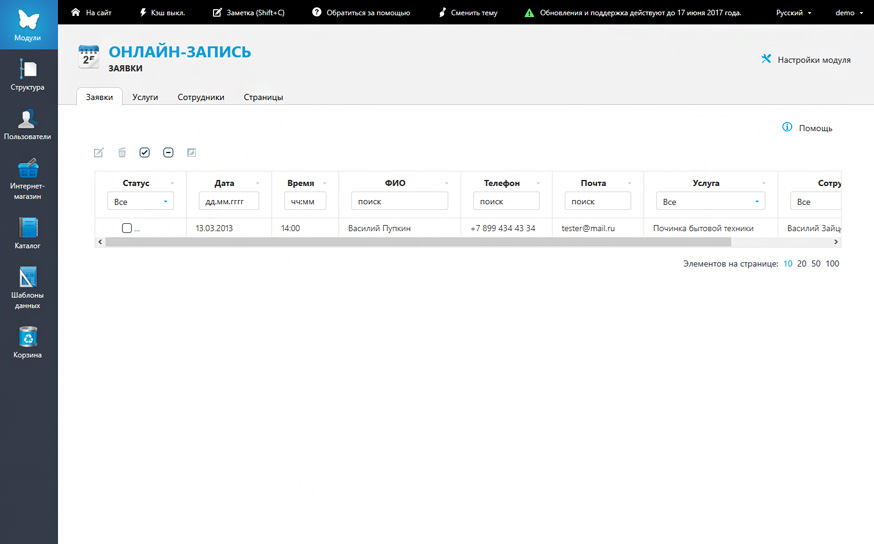Switch to the Сотрудники tab

[201, 96]
